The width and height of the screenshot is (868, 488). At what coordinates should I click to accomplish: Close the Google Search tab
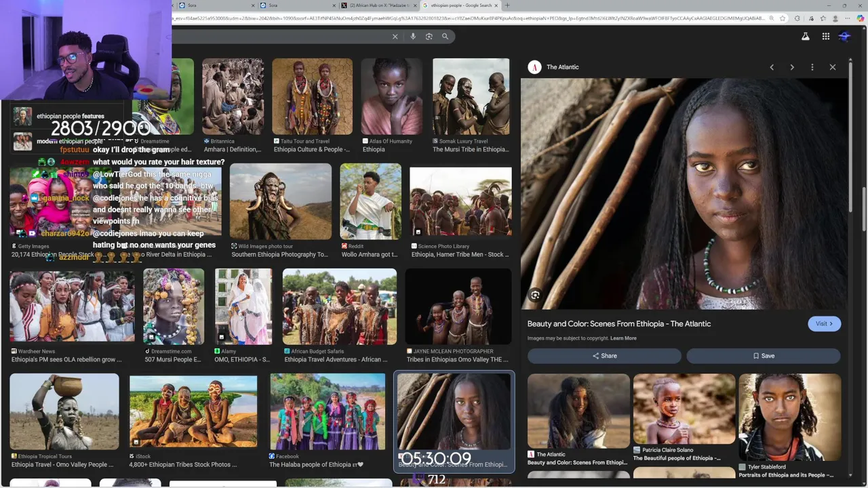point(497,5)
